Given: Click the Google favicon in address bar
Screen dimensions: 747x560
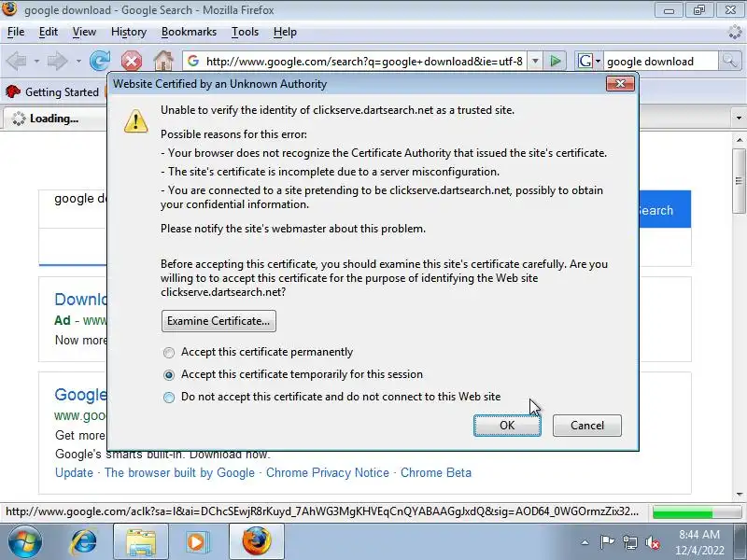Looking at the screenshot, I should tap(193, 61).
